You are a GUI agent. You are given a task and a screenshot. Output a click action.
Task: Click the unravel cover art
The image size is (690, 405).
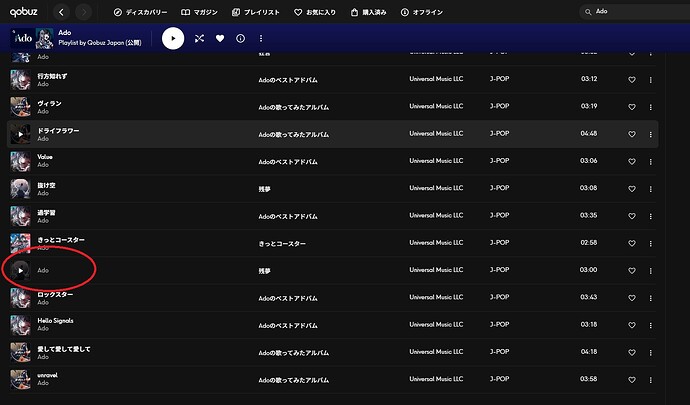[20, 380]
